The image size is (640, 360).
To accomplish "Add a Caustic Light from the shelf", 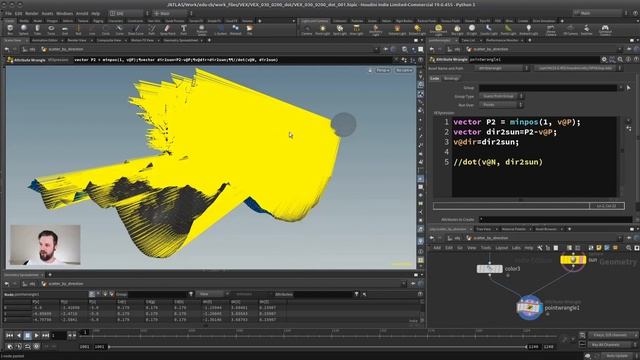I will pyautogui.click(x=489, y=29).
